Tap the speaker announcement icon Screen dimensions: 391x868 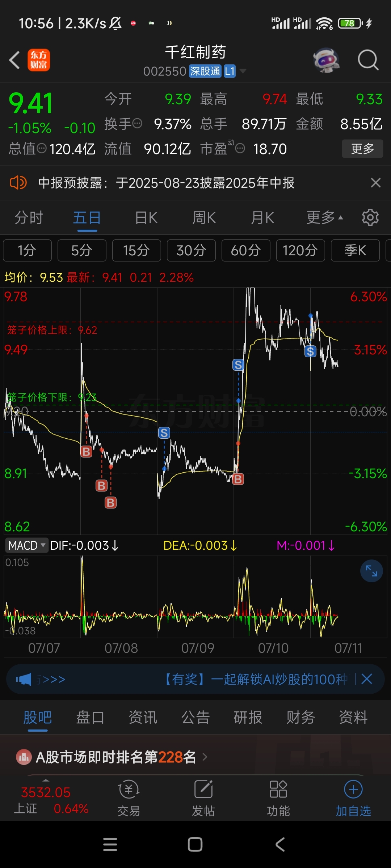18,183
